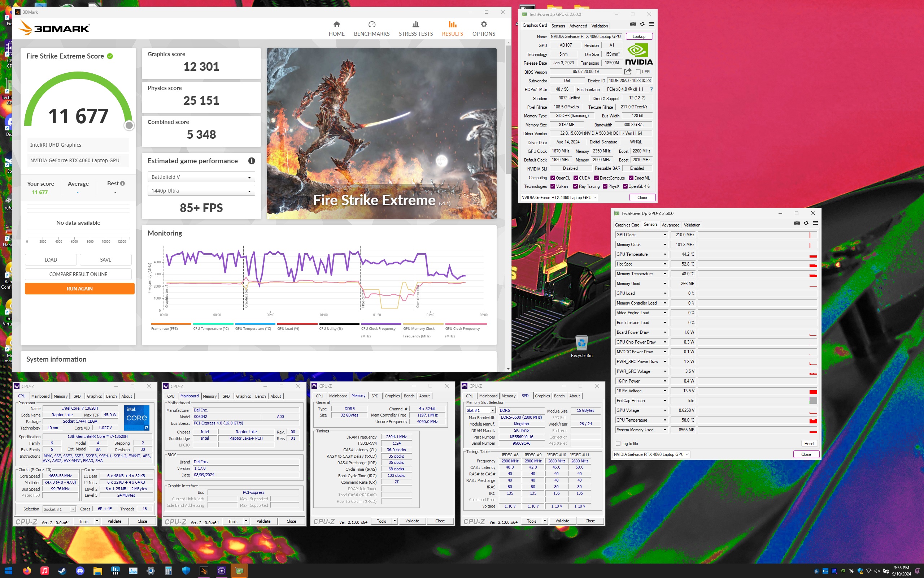Viewport: 924px width, 578px height.
Task: Open Windows Start menu
Action: pos(8,571)
